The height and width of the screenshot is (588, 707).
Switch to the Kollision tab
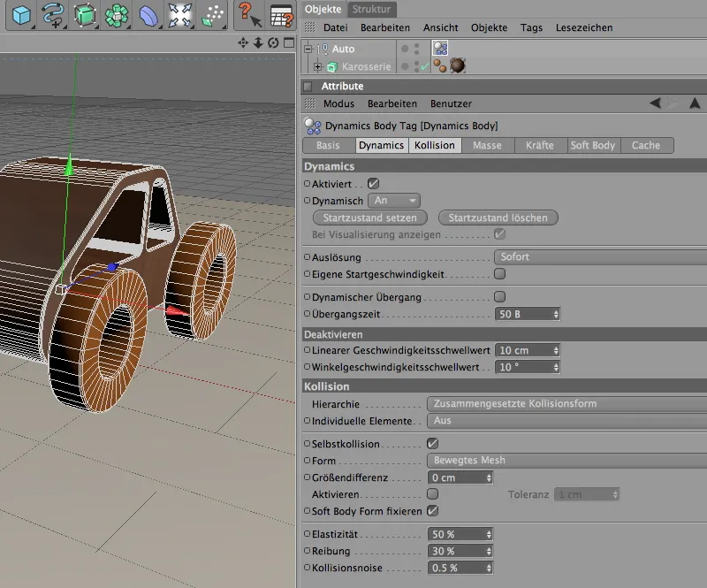435,146
